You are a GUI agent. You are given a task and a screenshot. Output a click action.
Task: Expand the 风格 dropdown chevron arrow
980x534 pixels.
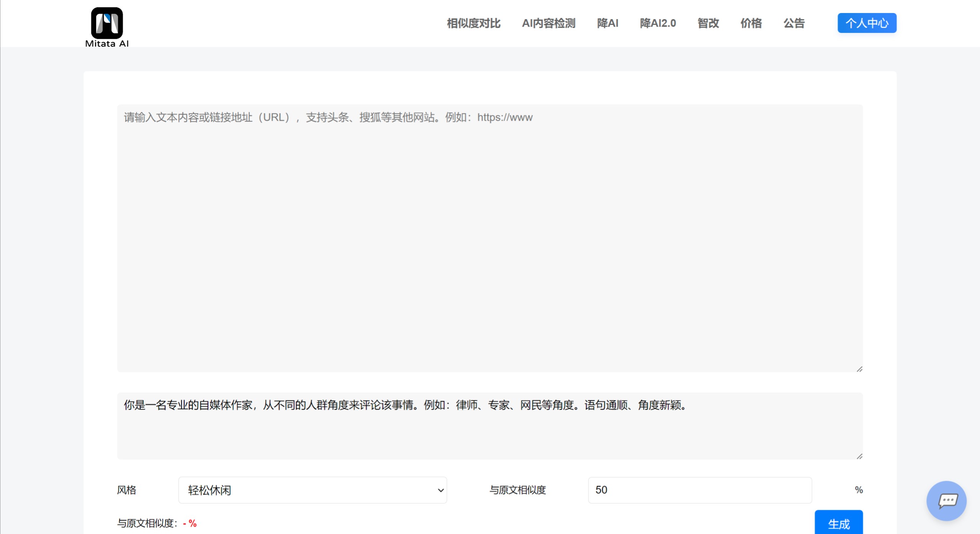tap(441, 490)
